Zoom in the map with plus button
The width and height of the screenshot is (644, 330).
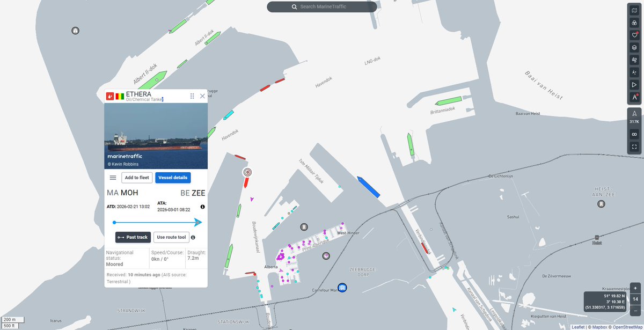click(x=635, y=288)
